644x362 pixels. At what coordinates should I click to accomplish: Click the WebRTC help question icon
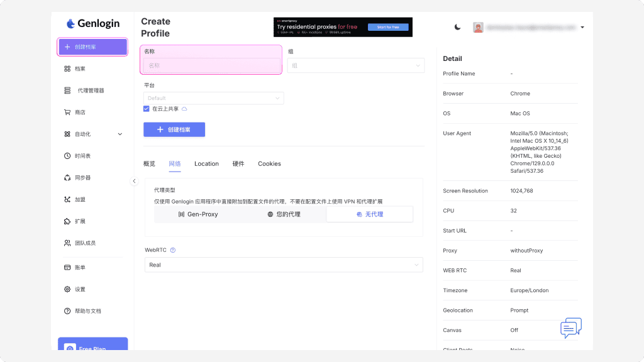[x=173, y=250]
